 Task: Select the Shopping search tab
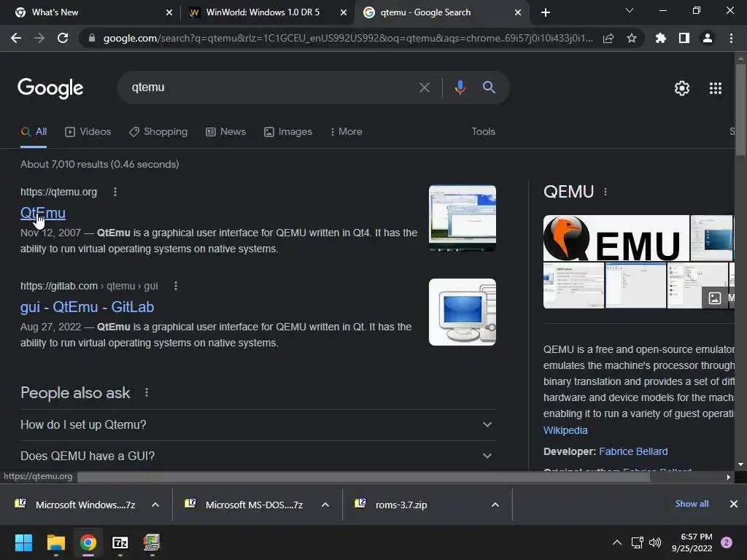[x=158, y=132]
